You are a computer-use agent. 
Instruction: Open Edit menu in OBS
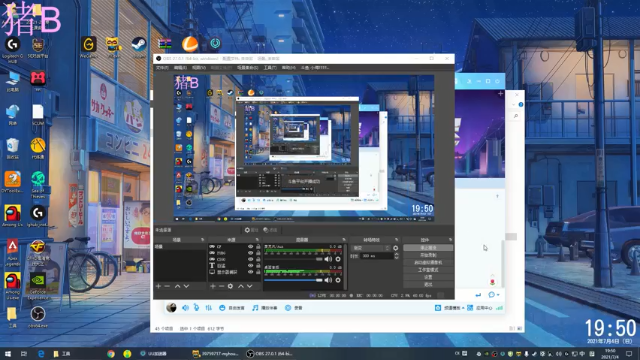pos(180,68)
